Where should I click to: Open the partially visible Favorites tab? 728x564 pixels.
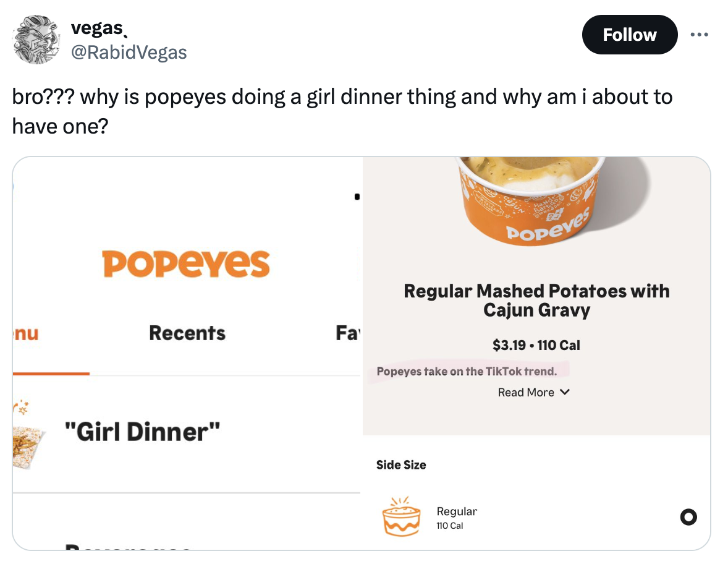tap(348, 333)
